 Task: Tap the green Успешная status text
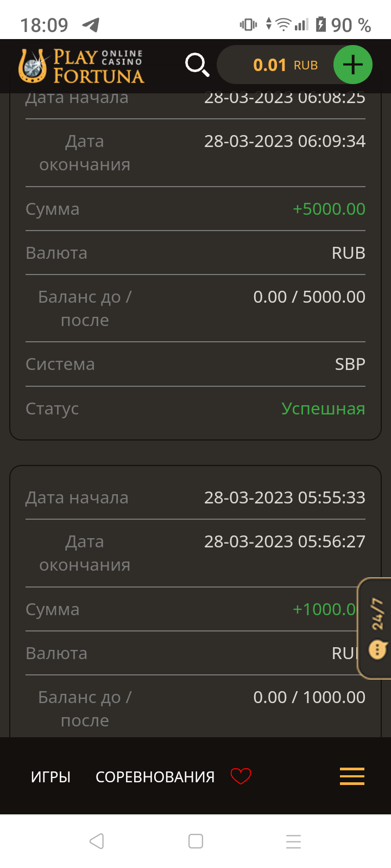[x=323, y=409]
